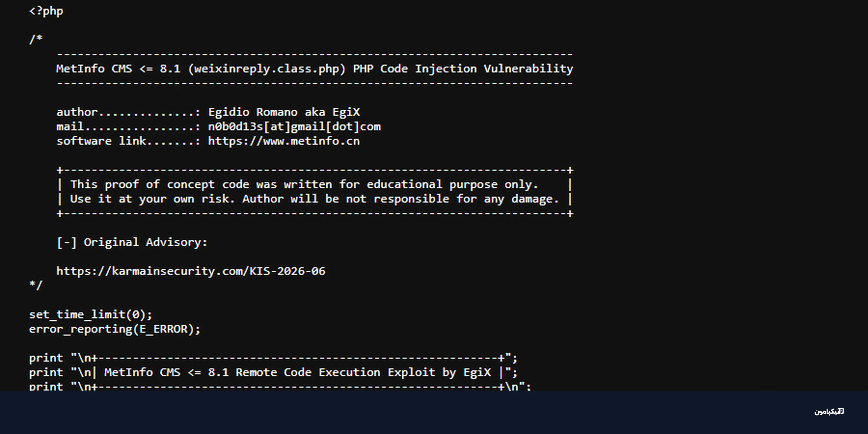The height and width of the screenshot is (434, 868).
Task: Click the [-] marker before Original Advisory
Action: coord(67,242)
